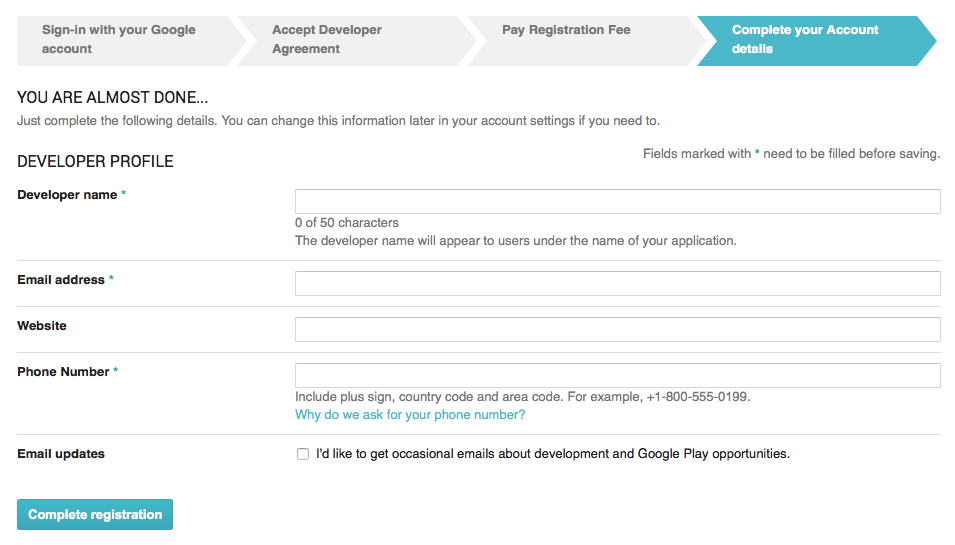Select the 'Sign-in with your Google account' step
Screen dimensions: 955x545
point(129,40)
